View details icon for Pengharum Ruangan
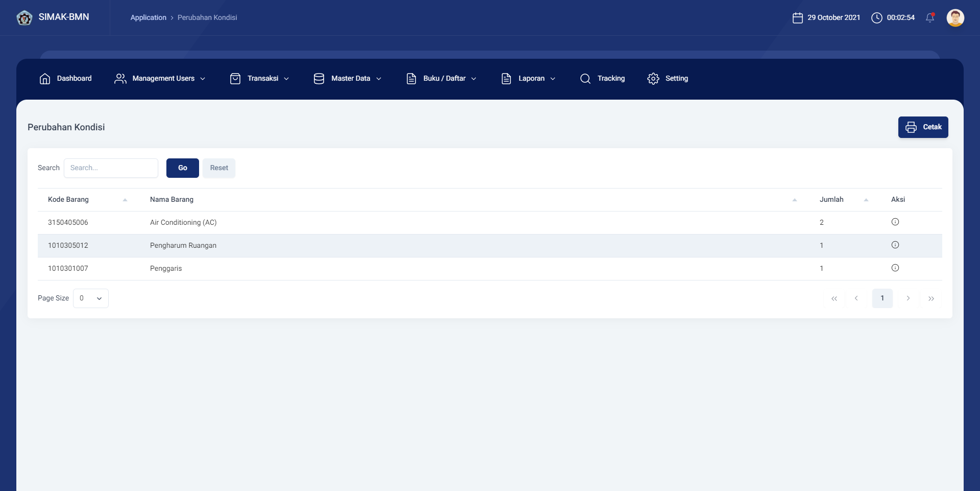Viewport: 980px width, 491px height. (895, 245)
